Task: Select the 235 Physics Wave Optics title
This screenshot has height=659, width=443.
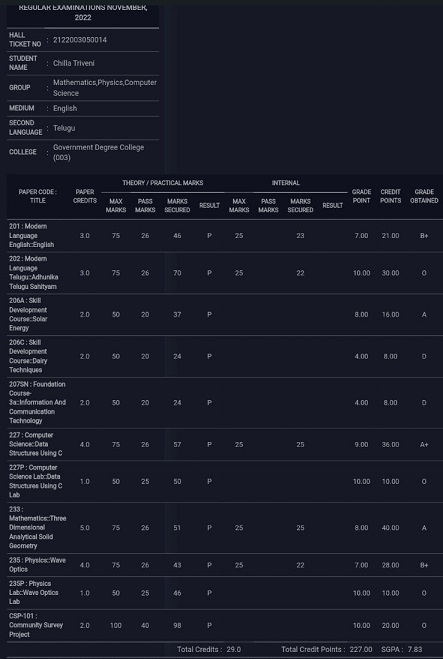Action: click(x=37, y=564)
